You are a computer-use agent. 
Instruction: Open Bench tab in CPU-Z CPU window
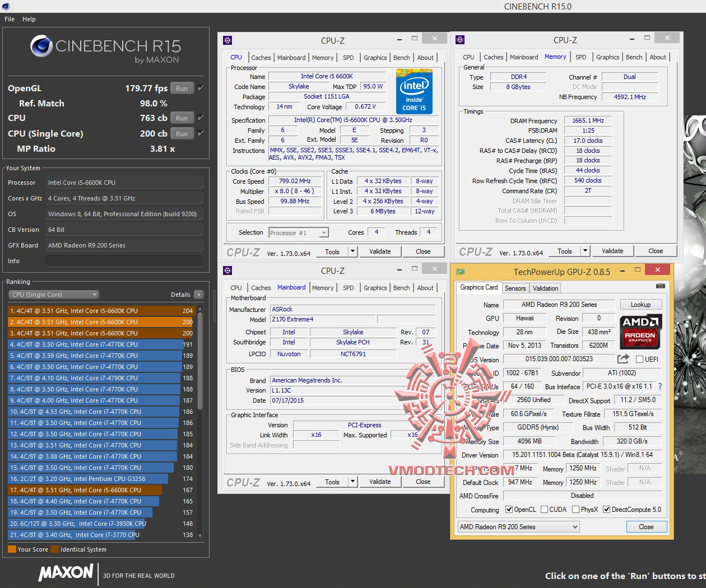click(401, 58)
